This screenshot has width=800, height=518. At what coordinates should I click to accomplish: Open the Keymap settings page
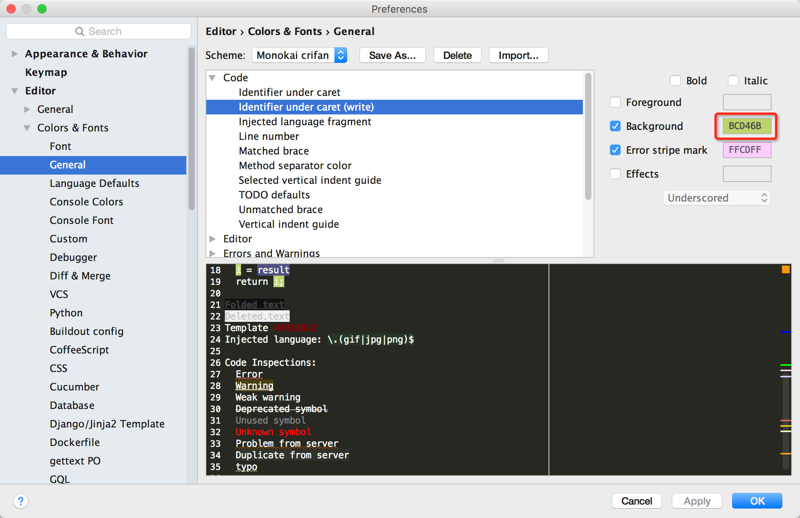(x=46, y=73)
